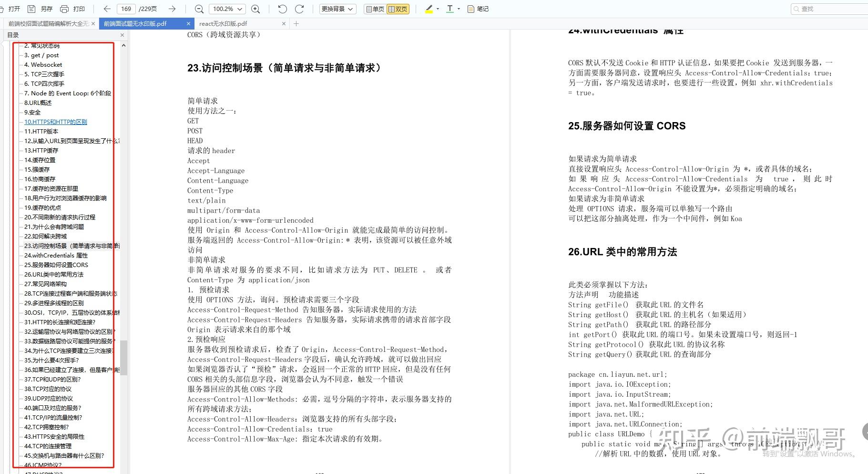
Task: Open outline entry 9.安全
Action: (32, 113)
